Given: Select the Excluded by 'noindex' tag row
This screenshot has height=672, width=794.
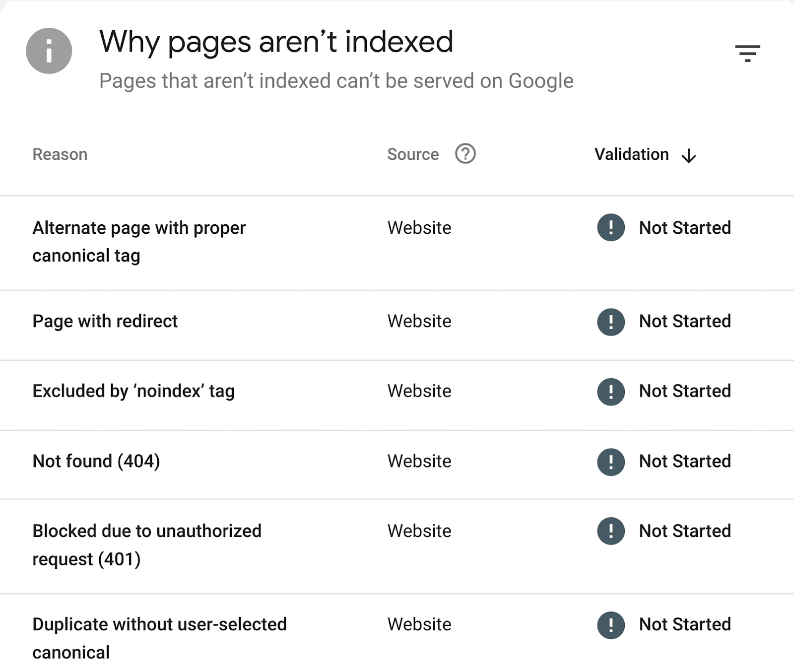Looking at the screenshot, I should (133, 392).
